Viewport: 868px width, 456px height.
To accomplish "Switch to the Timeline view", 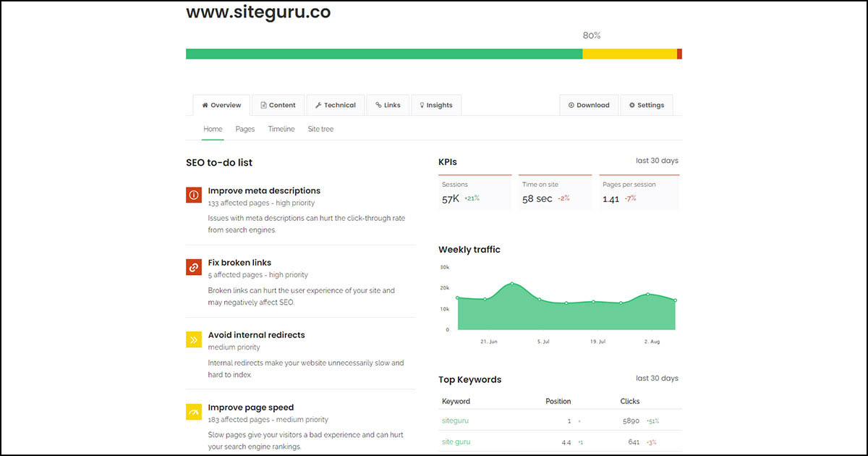I will pyautogui.click(x=281, y=129).
